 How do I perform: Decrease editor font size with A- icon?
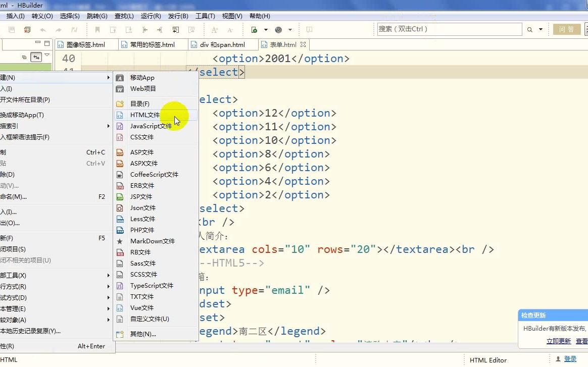(x=230, y=30)
